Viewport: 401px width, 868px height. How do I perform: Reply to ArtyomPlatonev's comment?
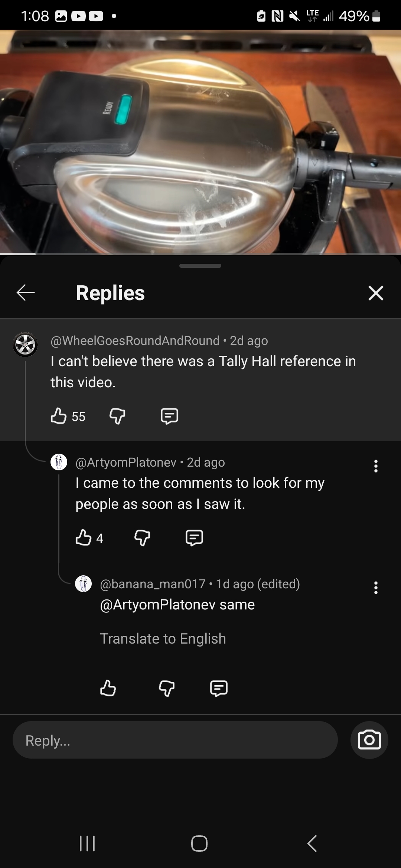(194, 538)
